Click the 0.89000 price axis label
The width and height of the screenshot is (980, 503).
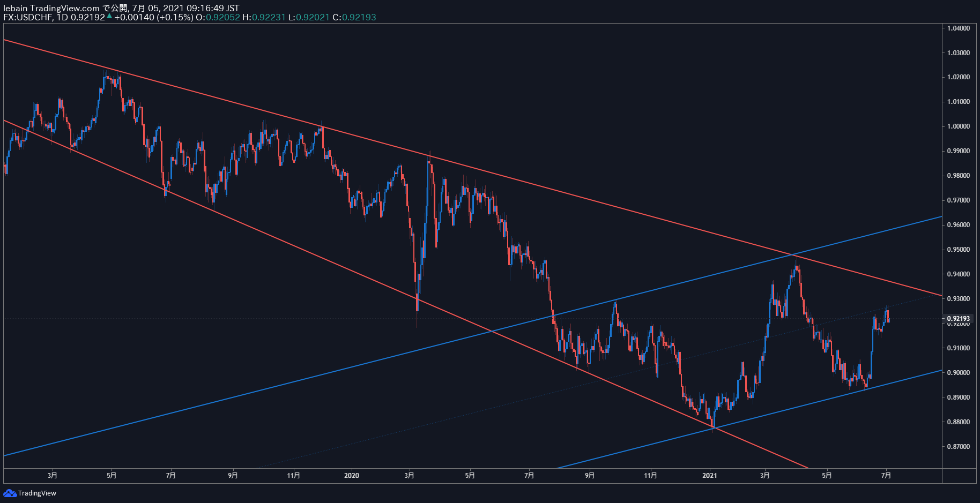[959, 397]
